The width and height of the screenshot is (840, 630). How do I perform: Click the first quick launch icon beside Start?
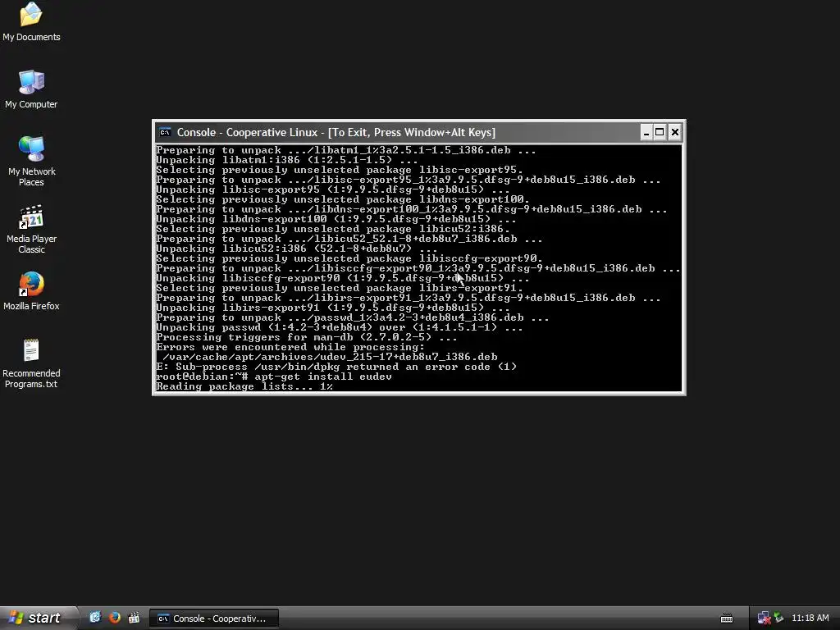coord(95,618)
